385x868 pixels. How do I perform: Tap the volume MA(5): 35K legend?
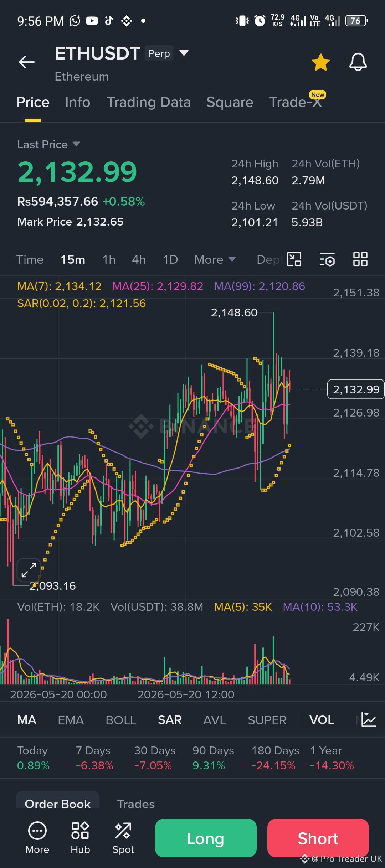(x=243, y=607)
